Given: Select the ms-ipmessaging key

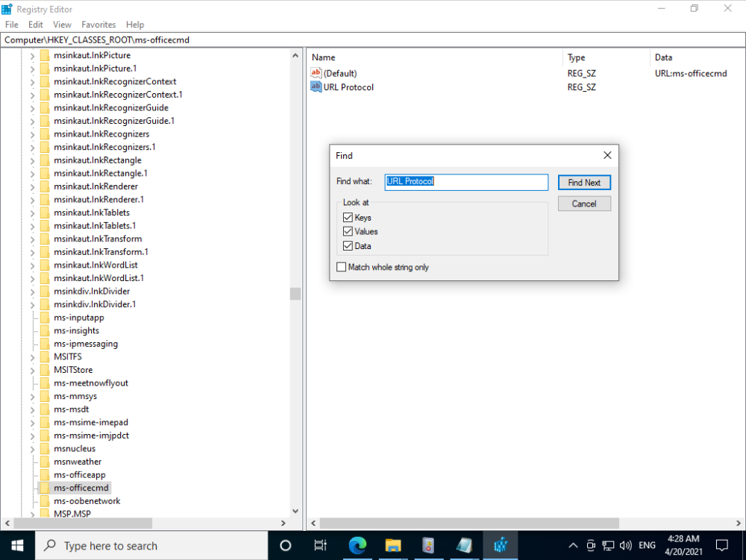Looking at the screenshot, I should (86, 344).
